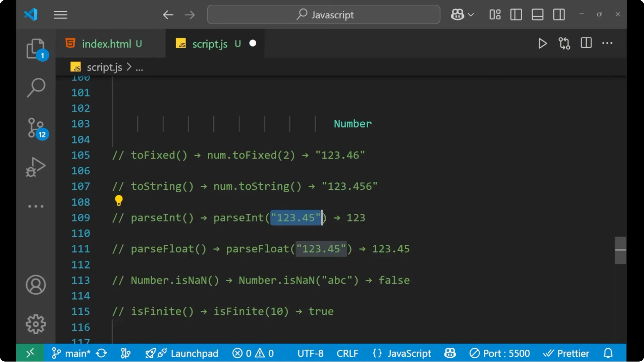Open the Run and Debug panel
The height and width of the screenshot is (362, 644).
(35, 167)
